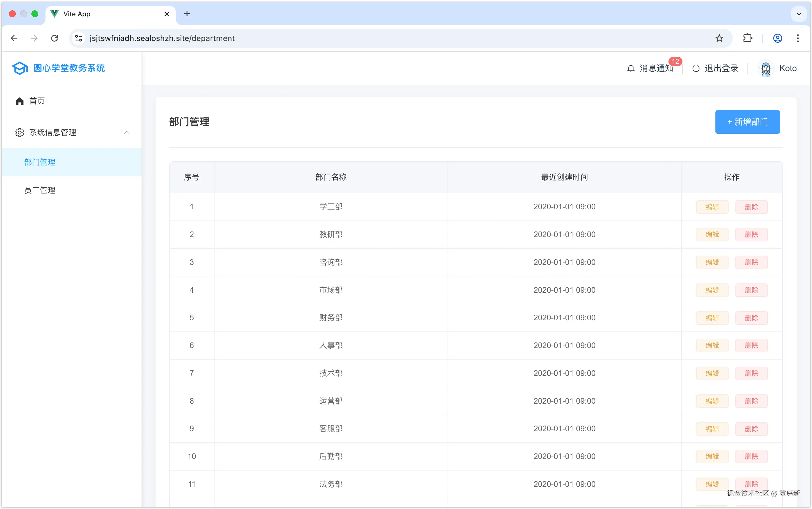The height and width of the screenshot is (509, 812).
Task: Click the 新增部门 button
Action: pos(747,122)
